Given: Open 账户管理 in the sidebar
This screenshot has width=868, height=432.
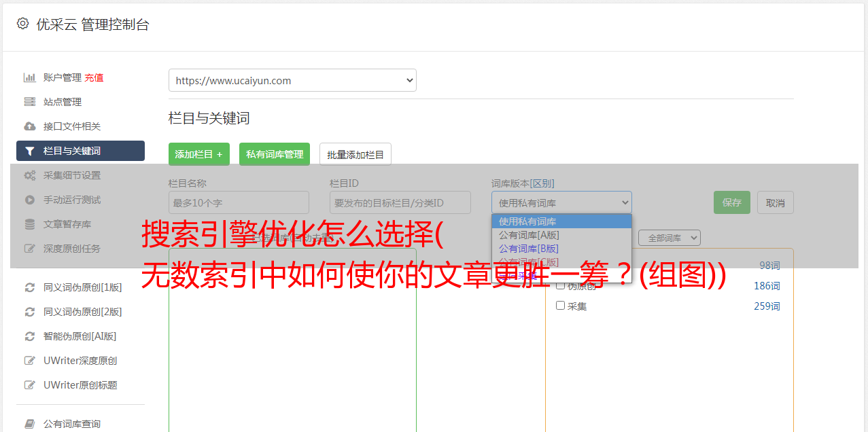Looking at the screenshot, I should coord(62,77).
